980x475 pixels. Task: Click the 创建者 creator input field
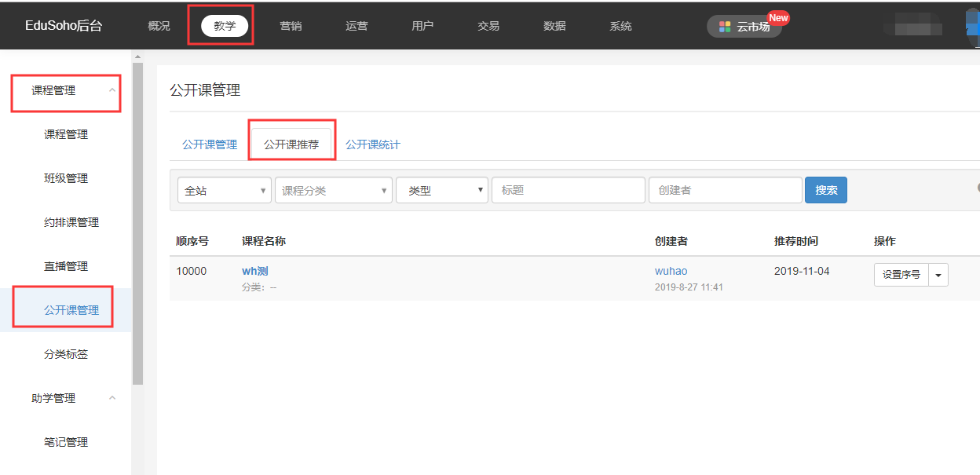(724, 190)
